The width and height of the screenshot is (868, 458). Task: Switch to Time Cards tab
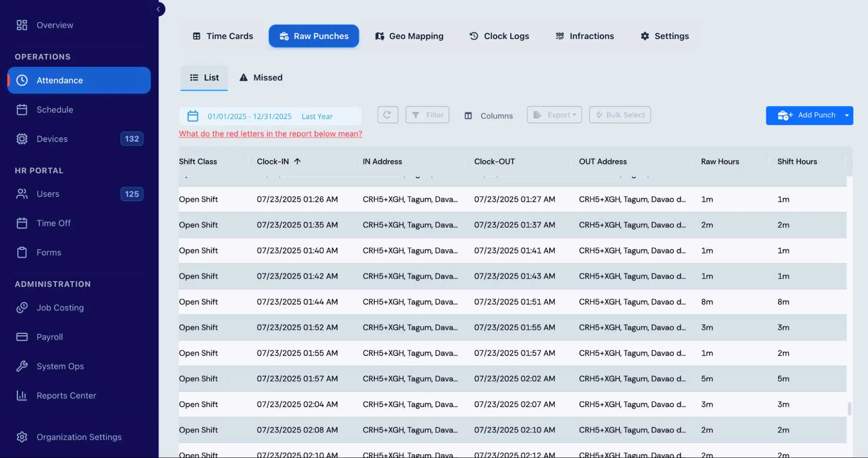(x=223, y=36)
